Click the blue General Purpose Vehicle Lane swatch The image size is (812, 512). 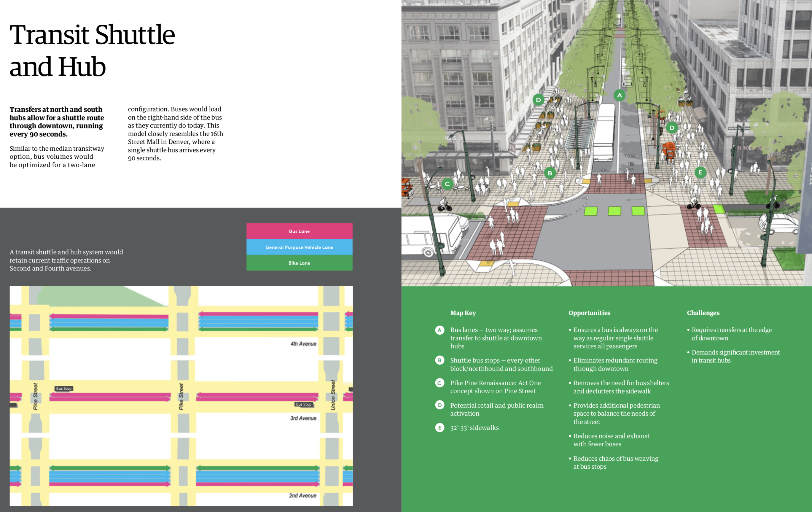click(299, 247)
